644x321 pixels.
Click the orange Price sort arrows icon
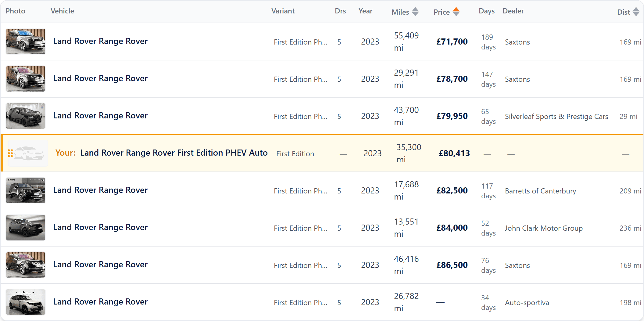(x=456, y=12)
